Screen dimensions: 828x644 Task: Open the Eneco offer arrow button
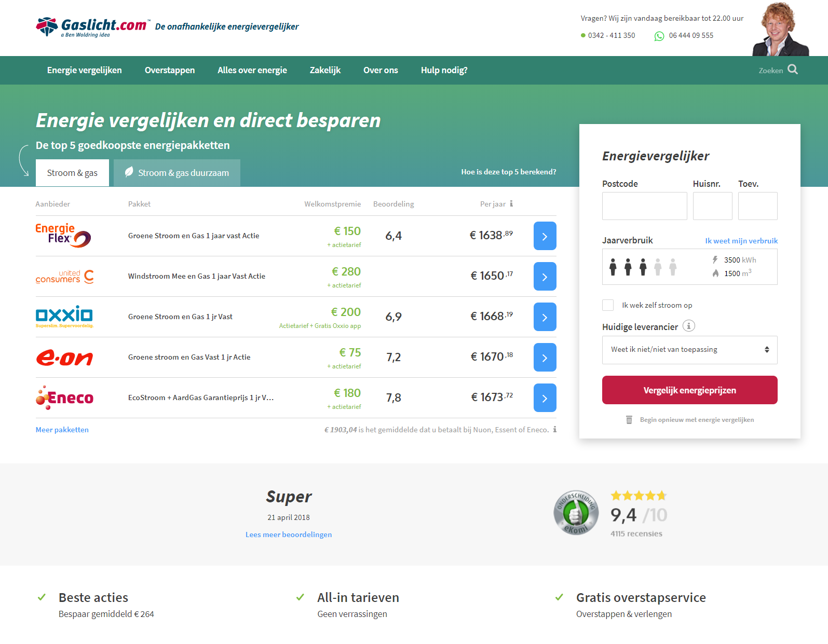(x=545, y=398)
